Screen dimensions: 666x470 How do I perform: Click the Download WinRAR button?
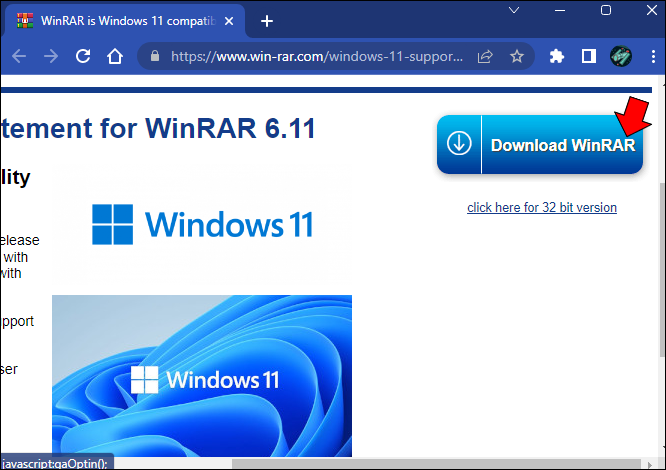(540, 144)
